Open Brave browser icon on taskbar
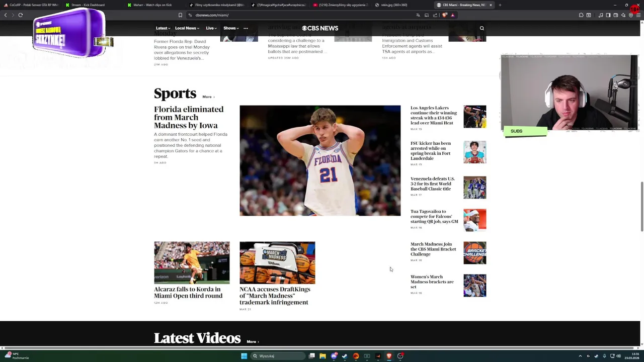 pos(389,356)
